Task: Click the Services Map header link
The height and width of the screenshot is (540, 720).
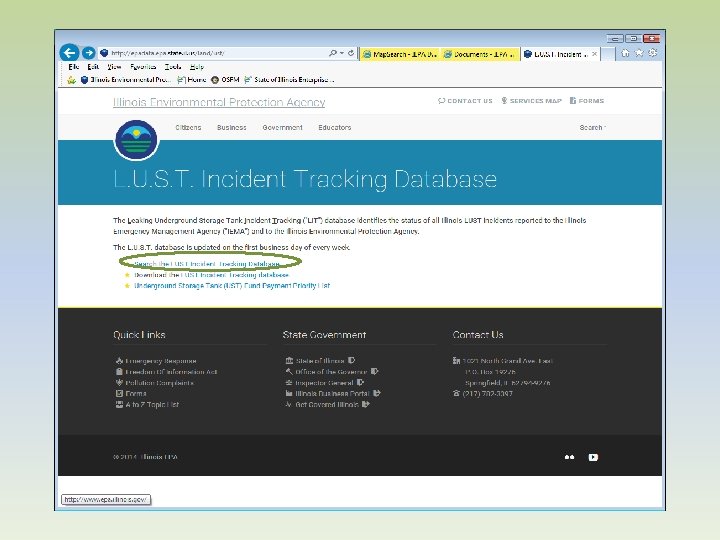Action: 531,101
